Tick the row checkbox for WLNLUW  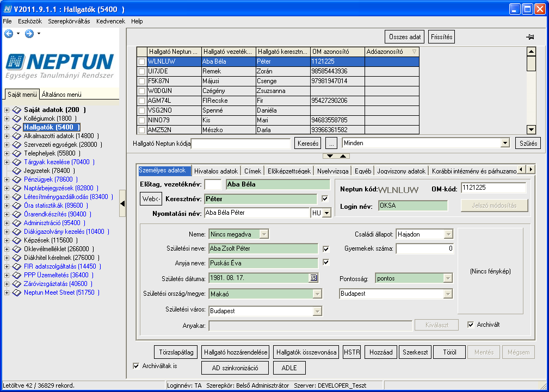[142, 61]
